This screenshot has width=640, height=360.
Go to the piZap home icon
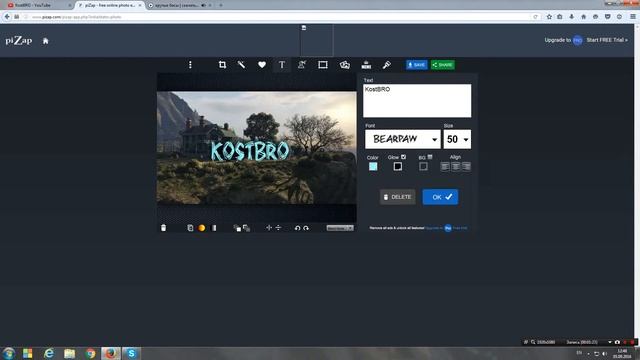coord(46,41)
